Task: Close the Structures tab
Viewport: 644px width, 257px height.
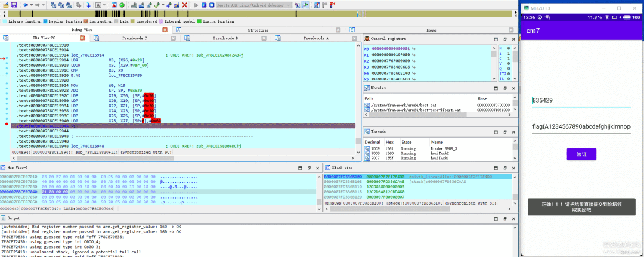Action: point(338,30)
